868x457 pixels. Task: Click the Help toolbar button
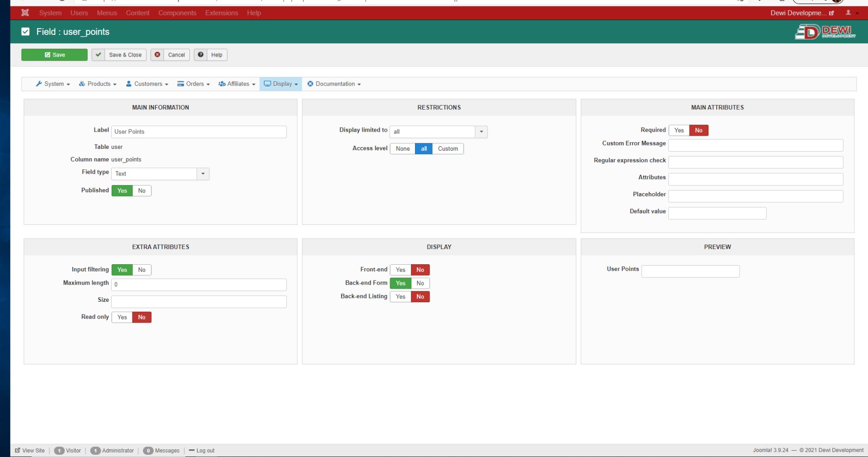point(211,55)
